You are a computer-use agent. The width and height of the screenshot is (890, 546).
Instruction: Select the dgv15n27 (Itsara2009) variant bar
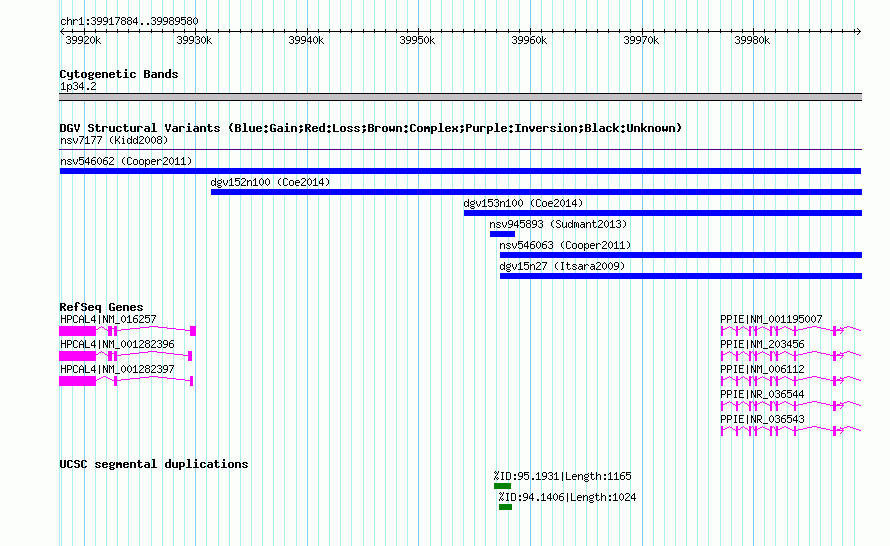681,276
